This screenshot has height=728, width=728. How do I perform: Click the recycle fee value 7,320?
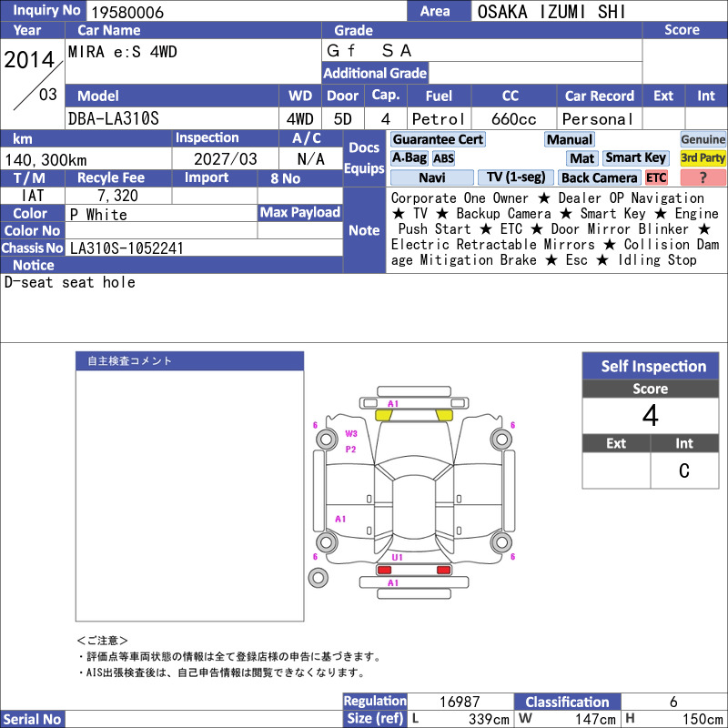[x=117, y=196]
